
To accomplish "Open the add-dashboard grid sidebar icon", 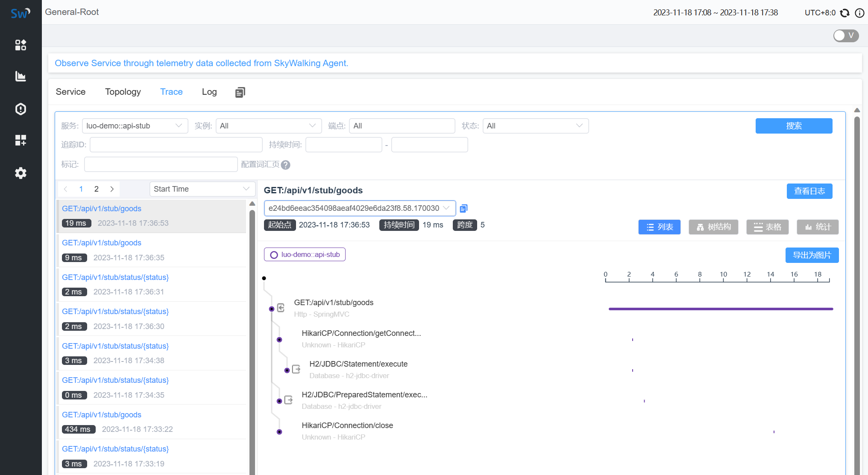I will coord(21,140).
